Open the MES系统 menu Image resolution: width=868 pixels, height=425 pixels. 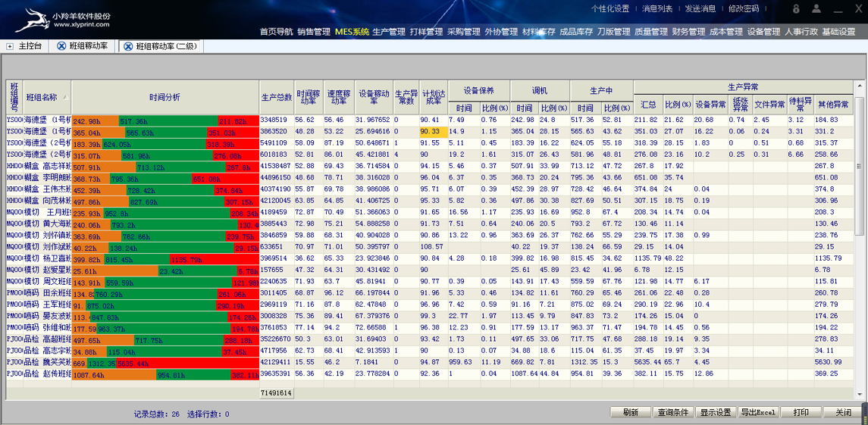click(352, 32)
